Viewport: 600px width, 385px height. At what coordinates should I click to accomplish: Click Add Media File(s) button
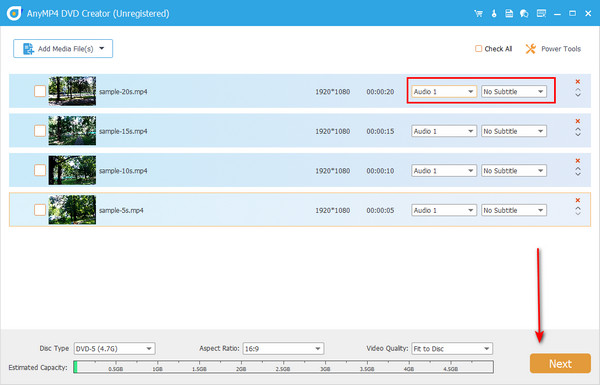point(63,49)
